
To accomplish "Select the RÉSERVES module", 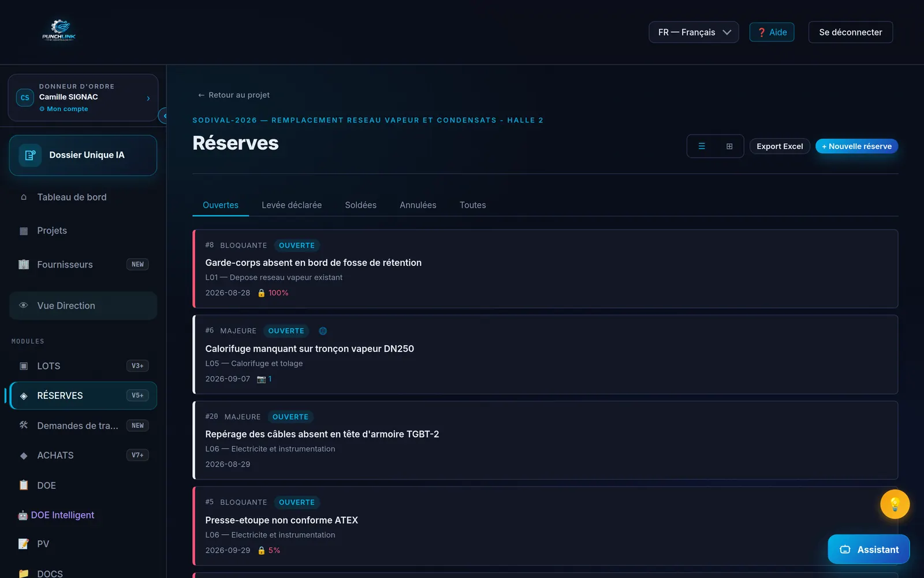I will [x=83, y=395].
